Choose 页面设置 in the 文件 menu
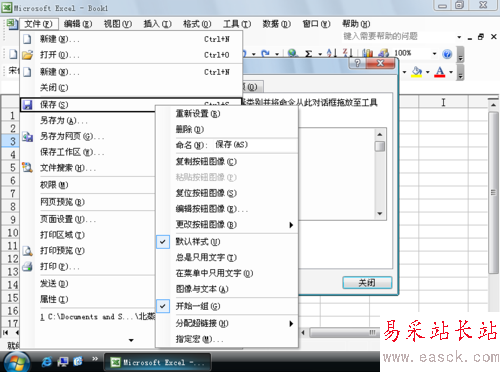The width and height of the screenshot is (500, 372). (x=88, y=219)
